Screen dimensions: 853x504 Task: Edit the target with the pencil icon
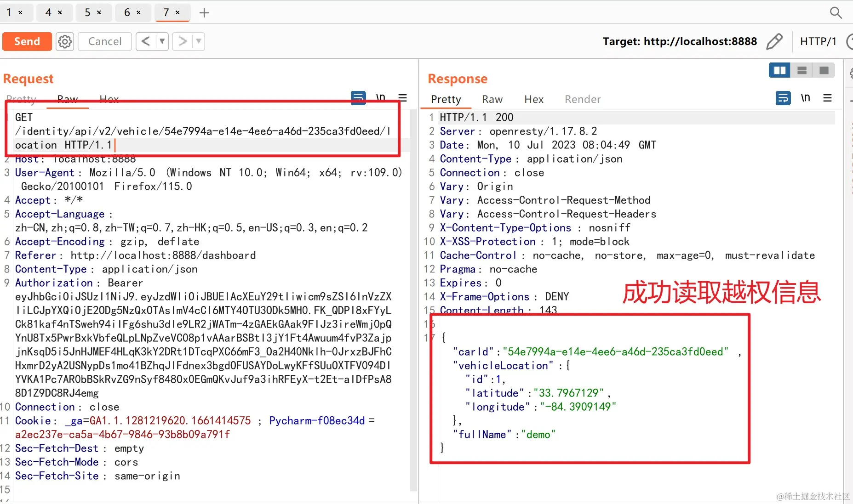(x=774, y=41)
